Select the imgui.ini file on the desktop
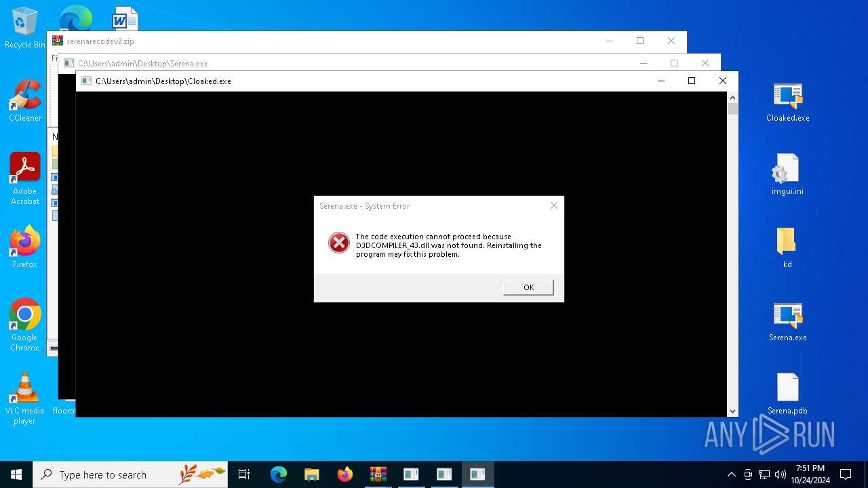The width and height of the screenshot is (868, 488). [787, 175]
